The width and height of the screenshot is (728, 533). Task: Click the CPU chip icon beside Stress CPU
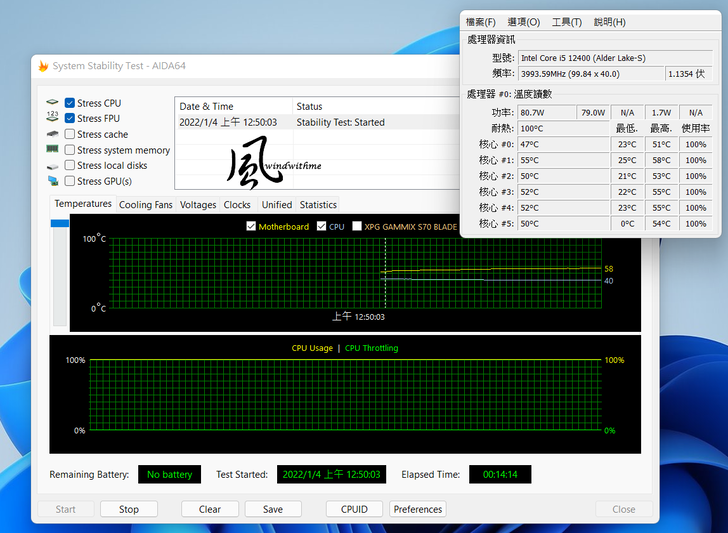52,102
